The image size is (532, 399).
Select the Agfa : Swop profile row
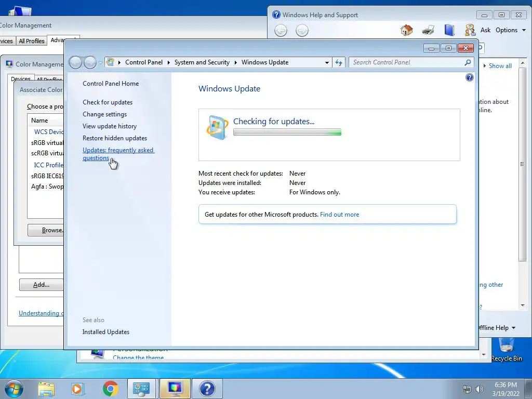[x=47, y=187]
